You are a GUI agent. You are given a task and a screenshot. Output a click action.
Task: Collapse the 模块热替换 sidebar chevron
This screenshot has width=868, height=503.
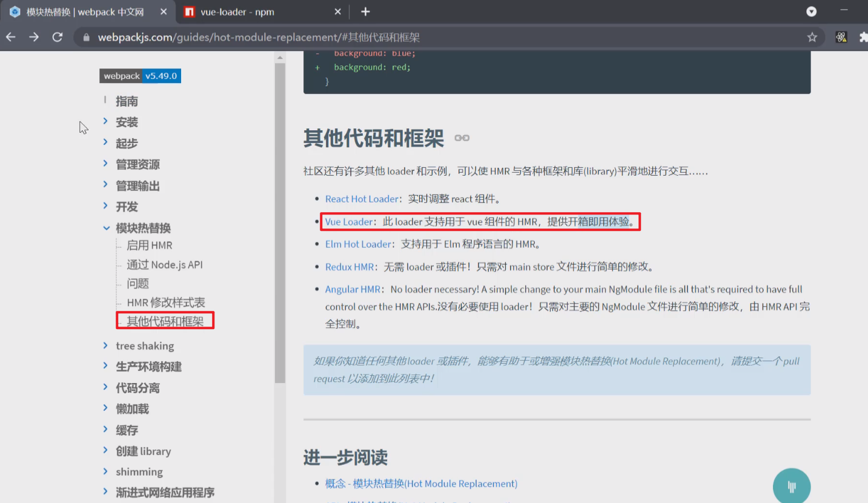(105, 228)
